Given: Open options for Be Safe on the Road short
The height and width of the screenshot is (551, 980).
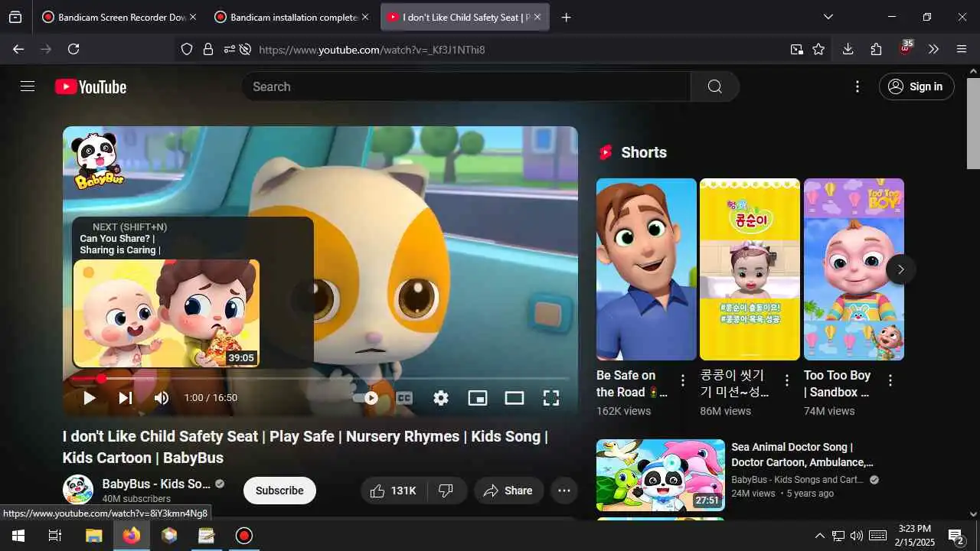Looking at the screenshot, I should coord(683,380).
